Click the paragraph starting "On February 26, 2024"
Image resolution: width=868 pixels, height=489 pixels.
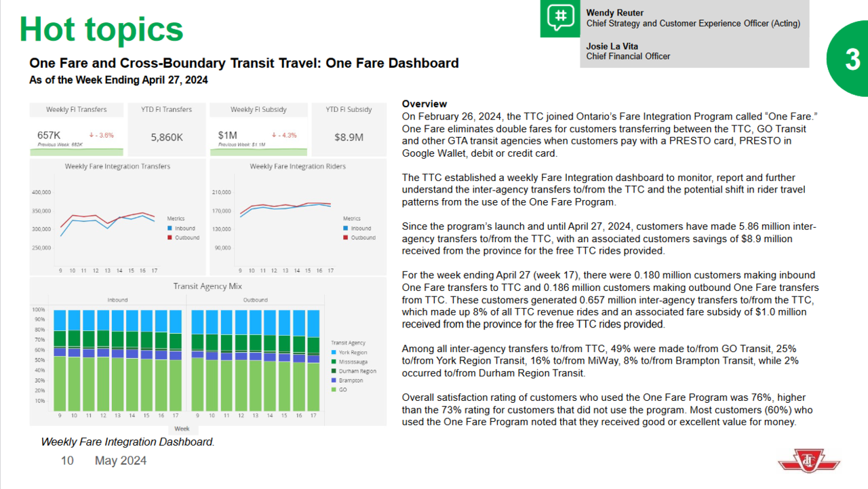pos(610,135)
